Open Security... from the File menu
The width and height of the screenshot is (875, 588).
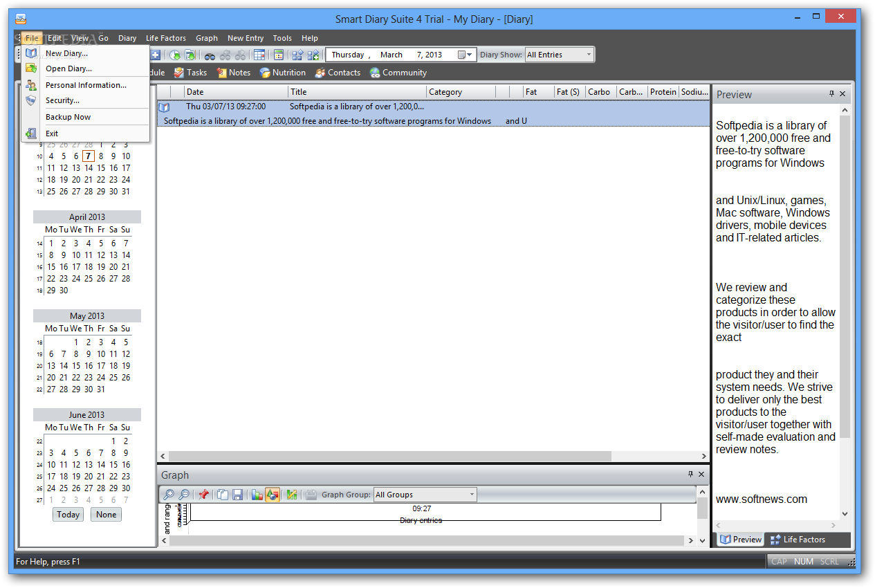(85, 100)
